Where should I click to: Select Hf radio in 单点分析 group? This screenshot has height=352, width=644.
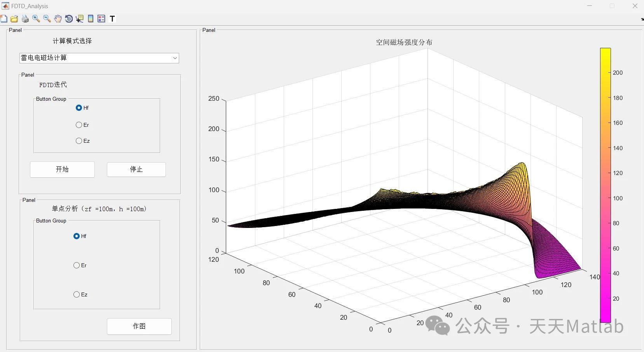coord(77,236)
